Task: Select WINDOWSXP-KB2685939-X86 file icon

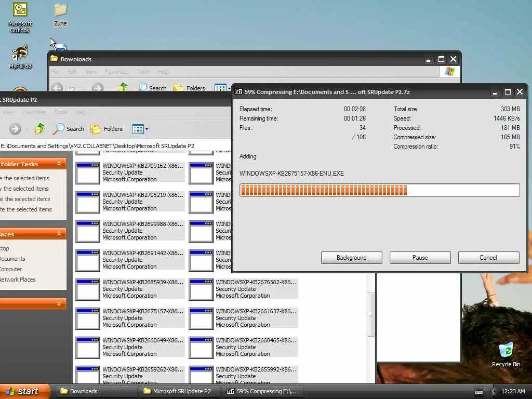Action: pyautogui.click(x=87, y=289)
